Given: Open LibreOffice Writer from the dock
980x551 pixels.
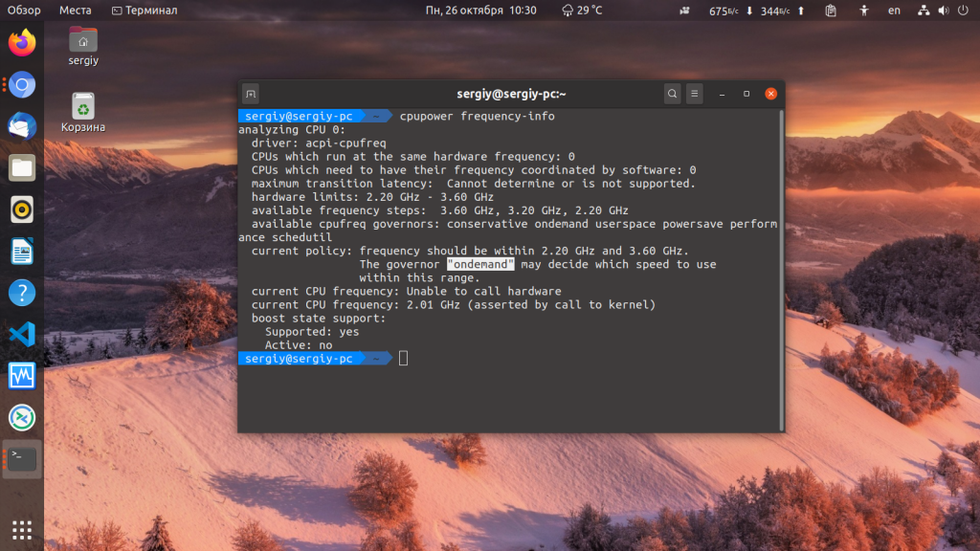Looking at the screenshot, I should tap(22, 252).
